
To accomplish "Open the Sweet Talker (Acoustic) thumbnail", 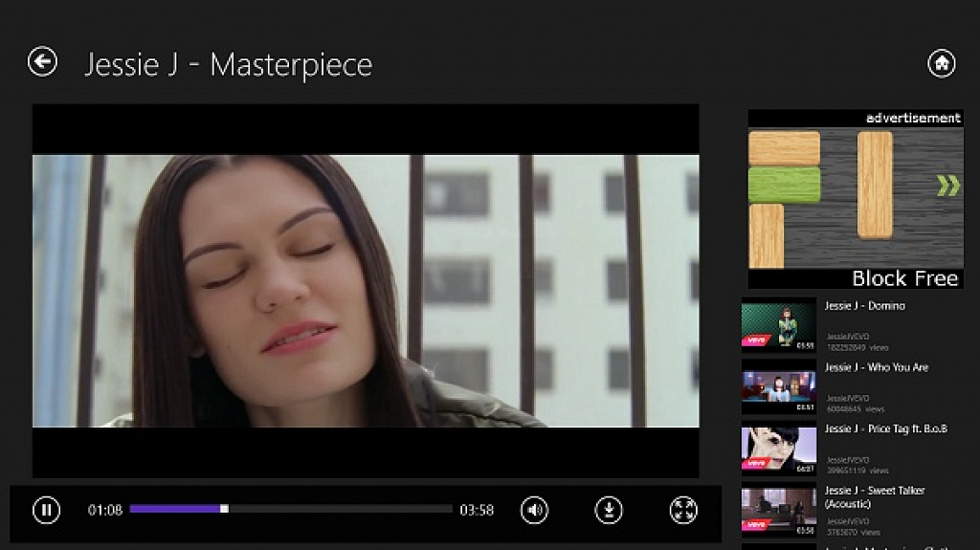I will pos(779,510).
